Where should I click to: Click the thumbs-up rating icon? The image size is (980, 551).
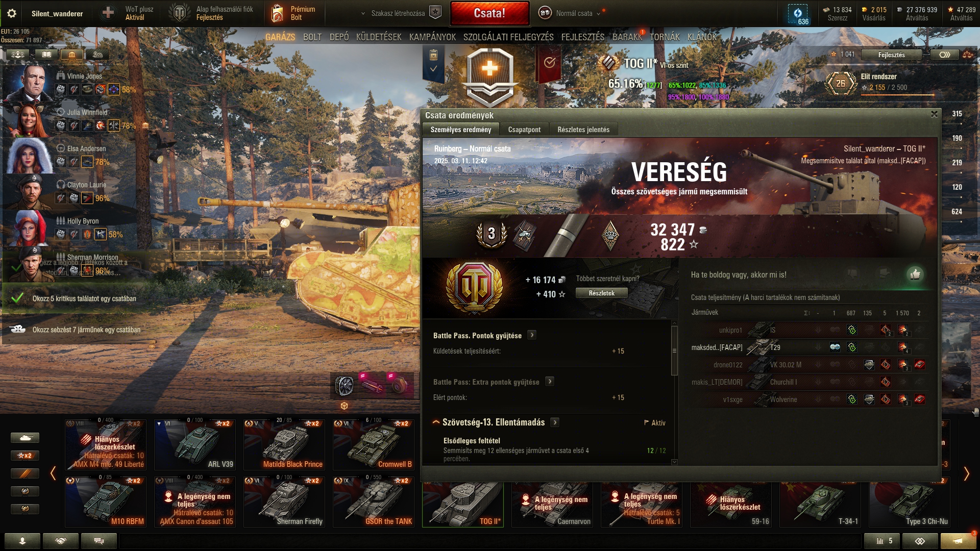point(915,274)
